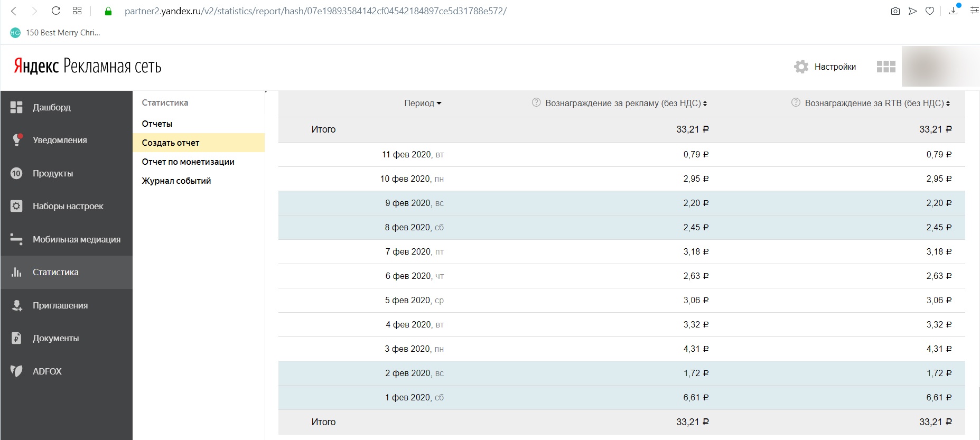Click the 7 фев 2020 row date
This screenshot has width=980, height=440.
(415, 252)
